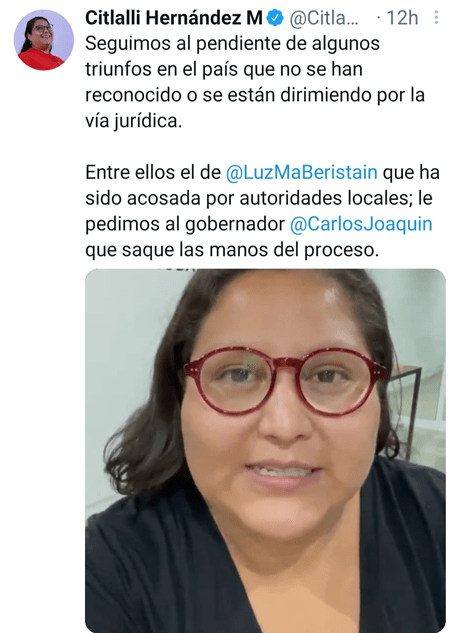
Task: Click the words "Entre ellos el de"
Action: (153, 172)
